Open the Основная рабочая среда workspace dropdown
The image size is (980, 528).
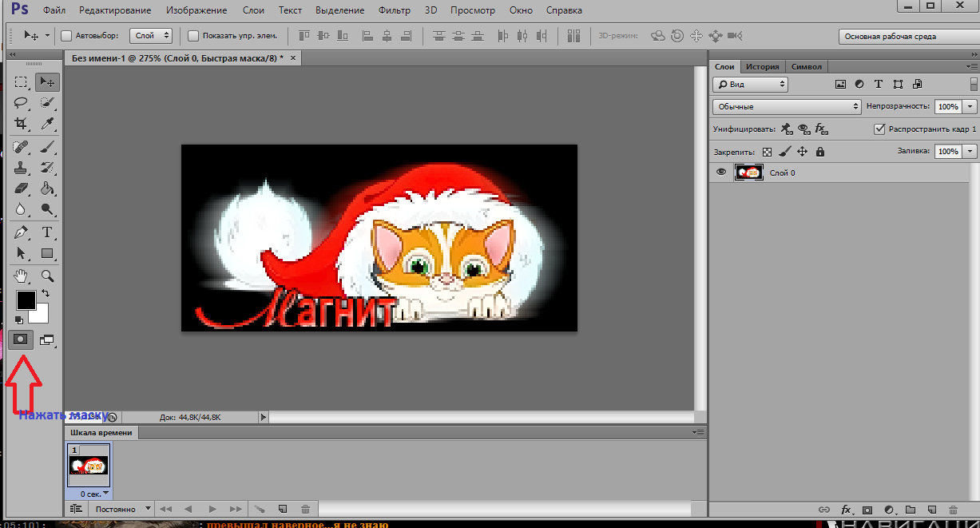click(x=909, y=37)
